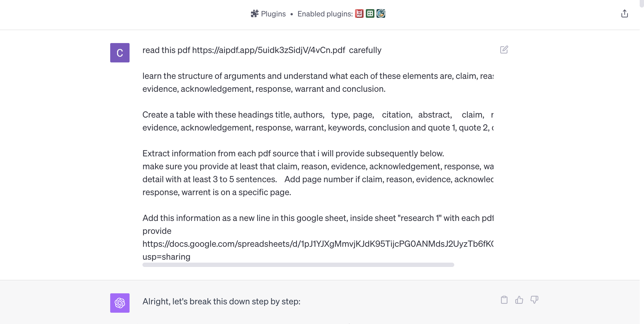Click the "Alright, let's break this down" reply text
Viewport: 644px width, 324px height.
point(221,301)
